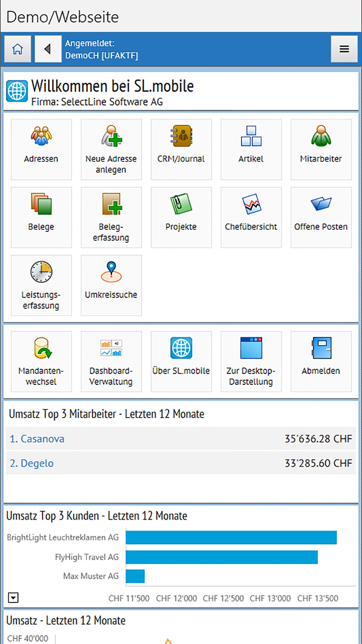Click the CHF 40'000 axis label

[x=28, y=638]
